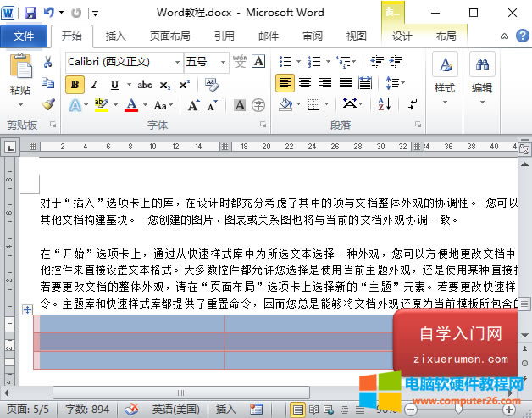Viewport: 532px width, 418px height.
Task: Open Word Help question mark icon
Action: click(522, 36)
